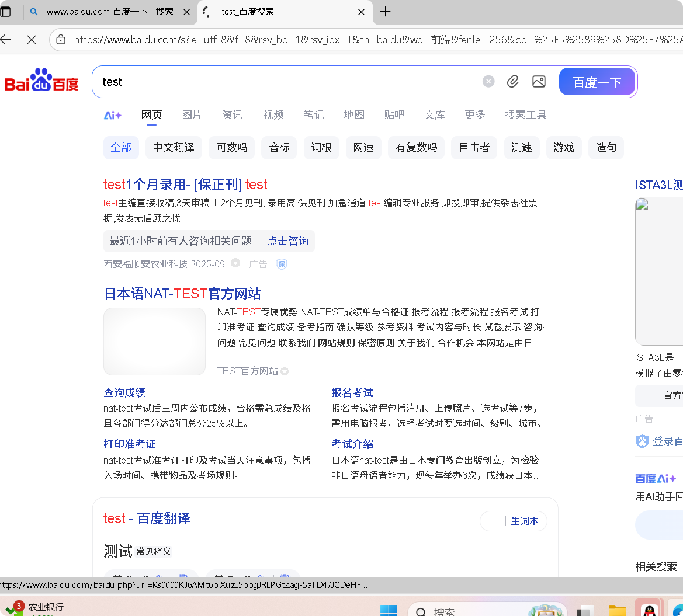
Task: Open image search camera icon
Action: pyautogui.click(x=539, y=81)
